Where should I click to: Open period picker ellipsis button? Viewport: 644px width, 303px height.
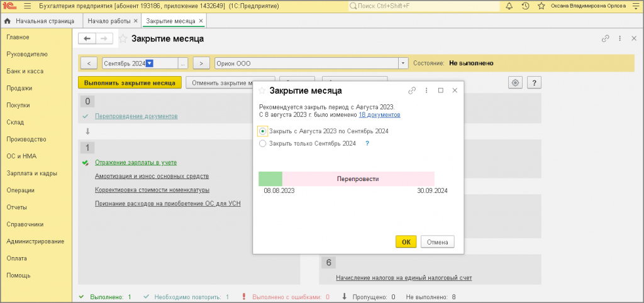(x=183, y=63)
